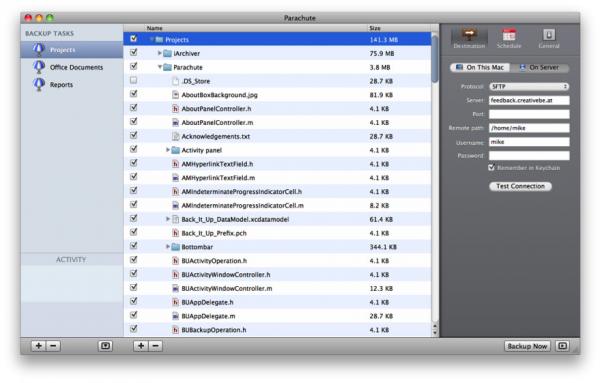This screenshot has width=600, height=383.
Task: Click the AMHyperlinkTextField.m file icon
Action: pos(175,178)
